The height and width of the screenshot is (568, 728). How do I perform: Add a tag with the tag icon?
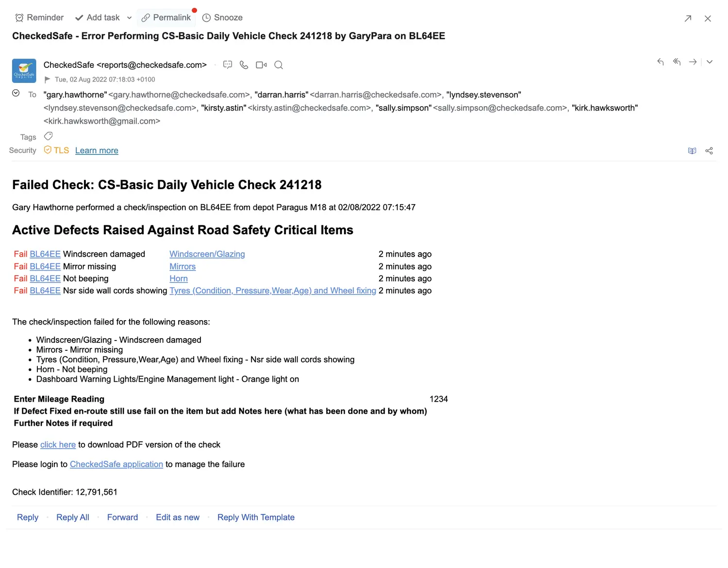click(x=49, y=136)
